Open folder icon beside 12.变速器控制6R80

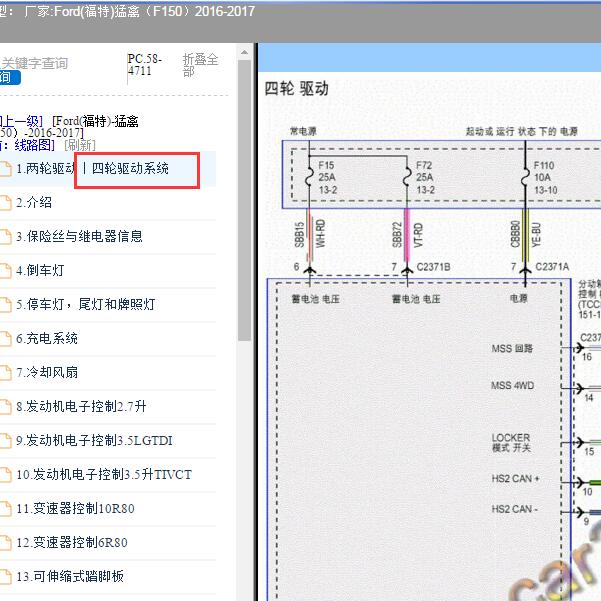click(x=5, y=543)
